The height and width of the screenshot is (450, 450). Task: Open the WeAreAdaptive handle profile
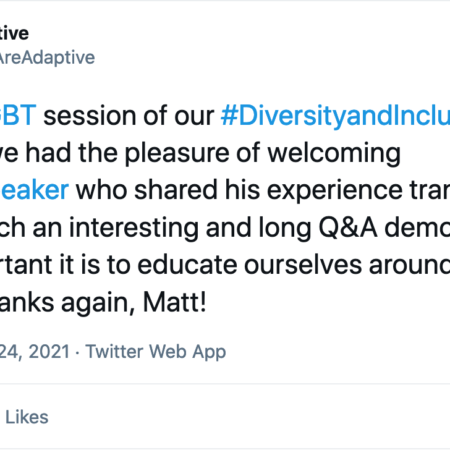[x=47, y=58]
